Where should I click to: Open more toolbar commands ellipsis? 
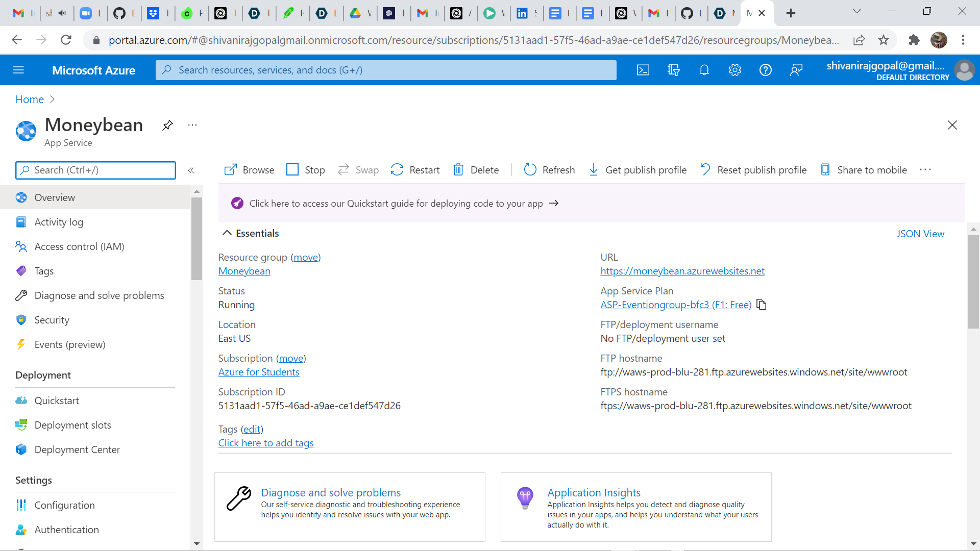coord(925,170)
